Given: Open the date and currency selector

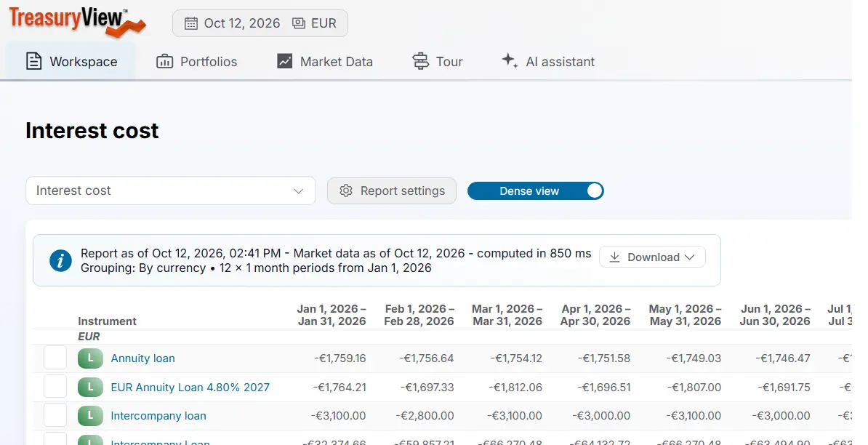Looking at the screenshot, I should (260, 23).
